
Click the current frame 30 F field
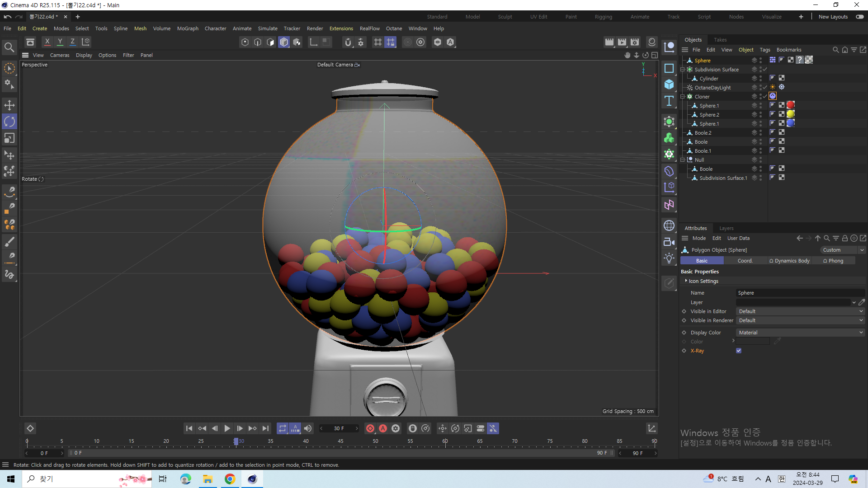(x=339, y=428)
